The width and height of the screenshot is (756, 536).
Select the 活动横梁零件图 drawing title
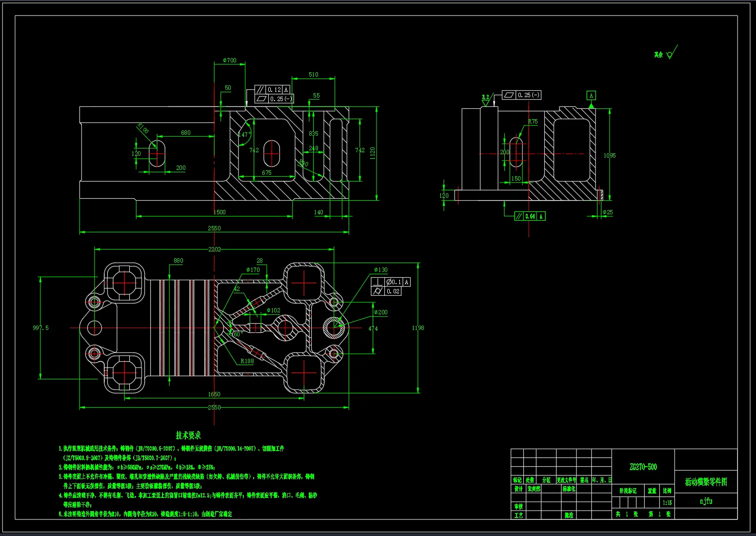point(706,482)
